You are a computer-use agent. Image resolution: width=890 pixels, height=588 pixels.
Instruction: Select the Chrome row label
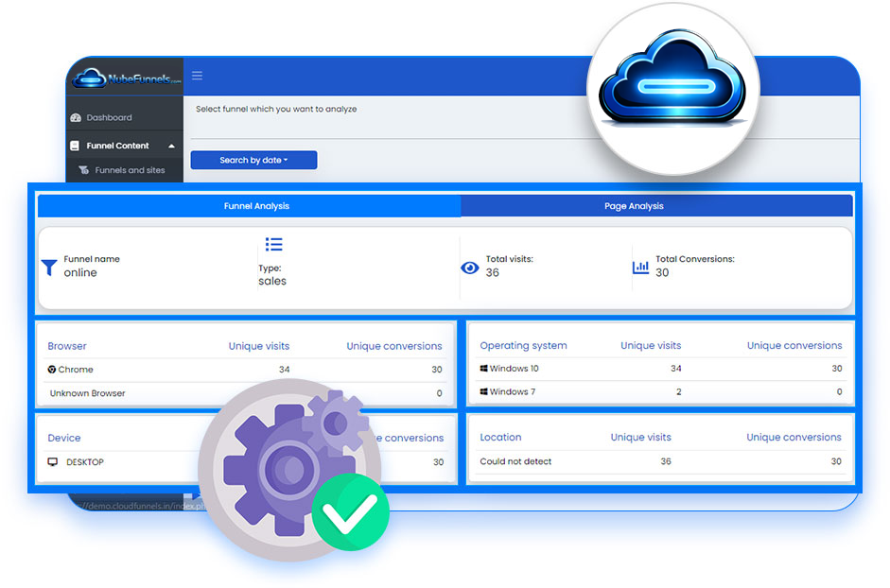pos(76,369)
